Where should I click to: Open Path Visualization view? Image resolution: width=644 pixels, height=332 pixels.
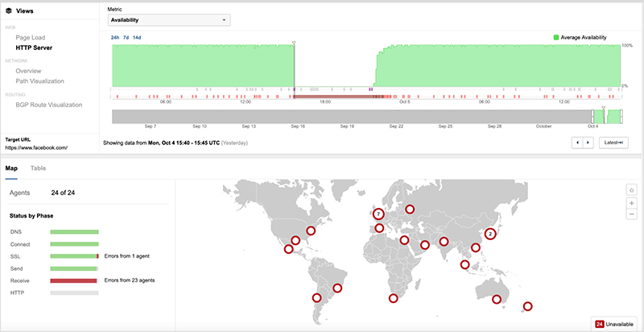(x=39, y=81)
